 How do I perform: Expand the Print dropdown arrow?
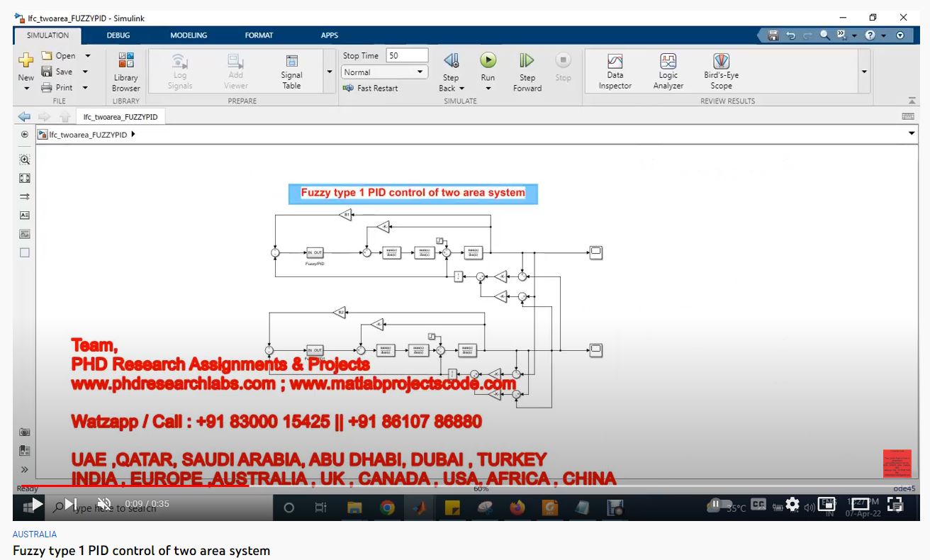(85, 88)
